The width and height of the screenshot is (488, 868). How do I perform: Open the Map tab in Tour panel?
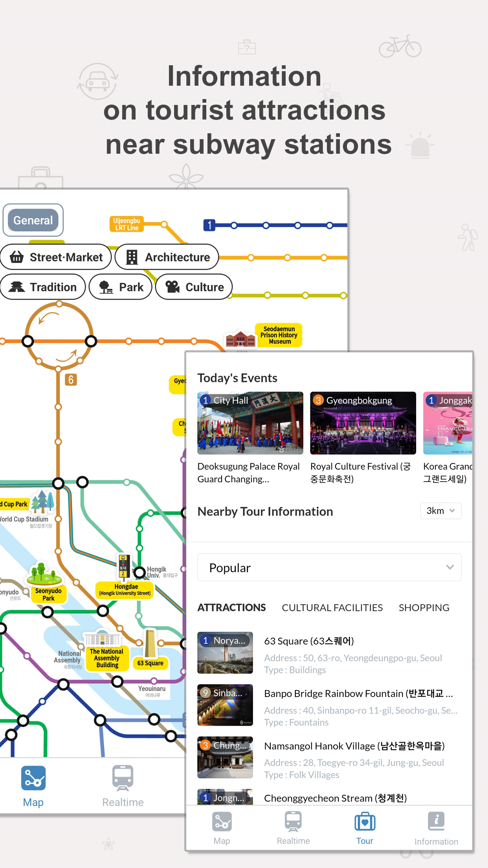pyautogui.click(x=222, y=828)
